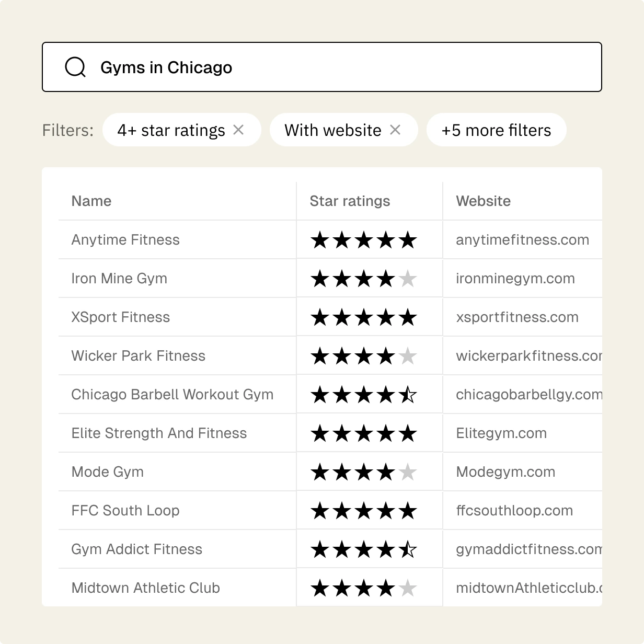Sort by the Name column header
644x644 pixels.
pos(91,201)
